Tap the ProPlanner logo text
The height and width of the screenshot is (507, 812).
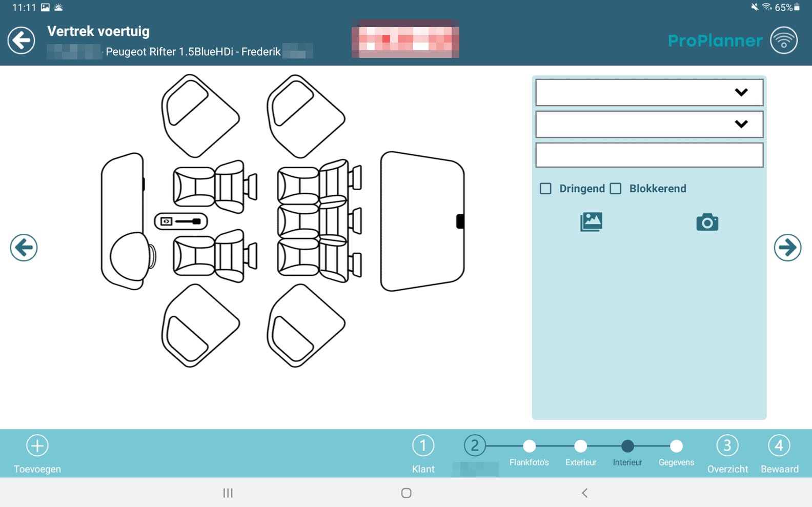715,40
